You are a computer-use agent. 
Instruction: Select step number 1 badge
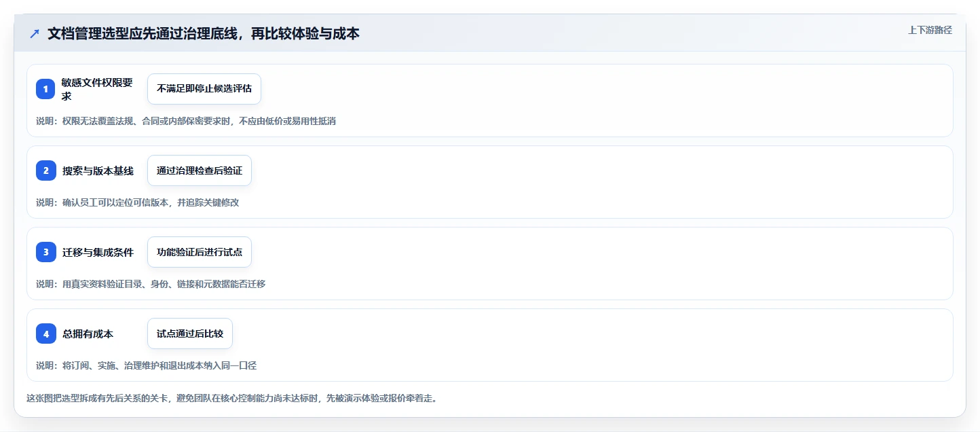point(45,89)
